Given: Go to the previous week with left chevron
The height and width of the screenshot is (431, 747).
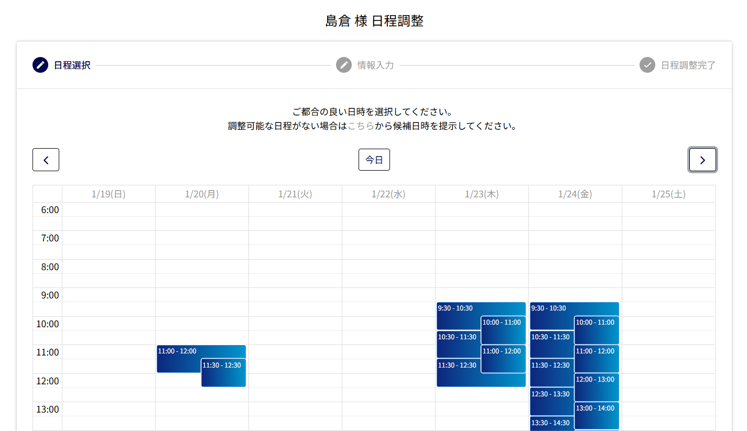Looking at the screenshot, I should [x=46, y=160].
